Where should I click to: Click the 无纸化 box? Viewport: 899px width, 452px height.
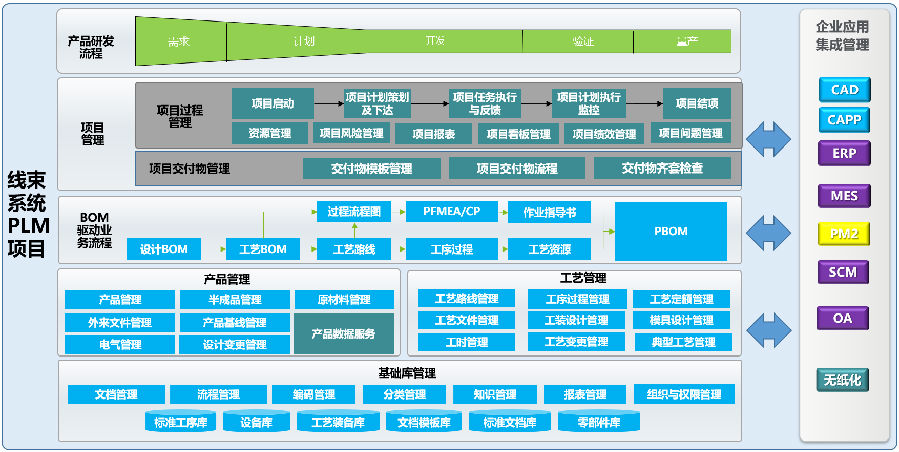pos(843,380)
